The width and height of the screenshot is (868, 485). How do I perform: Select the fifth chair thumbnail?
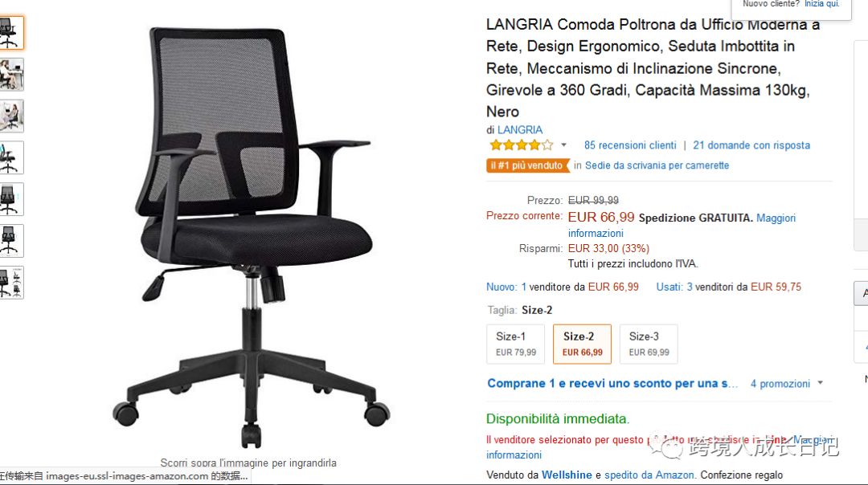[11, 199]
